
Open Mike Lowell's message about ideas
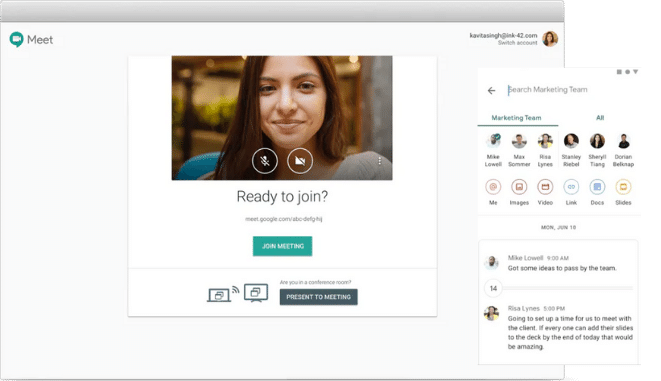pos(562,268)
